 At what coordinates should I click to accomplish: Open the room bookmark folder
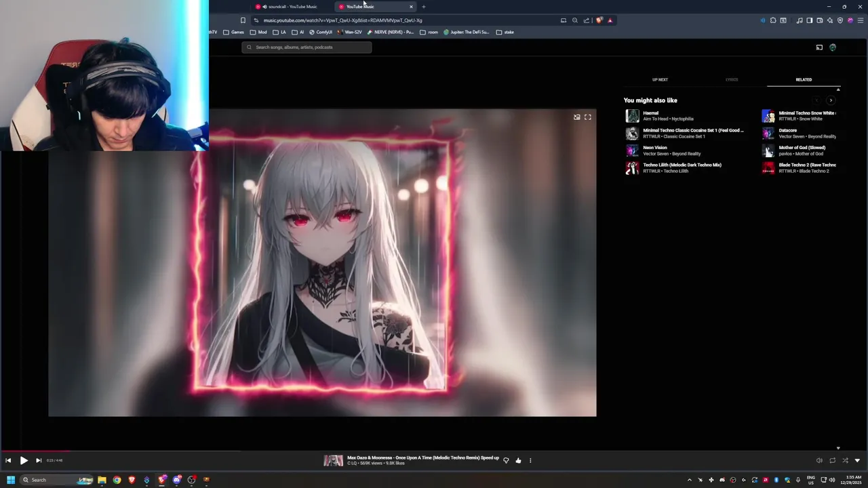[x=429, y=32]
